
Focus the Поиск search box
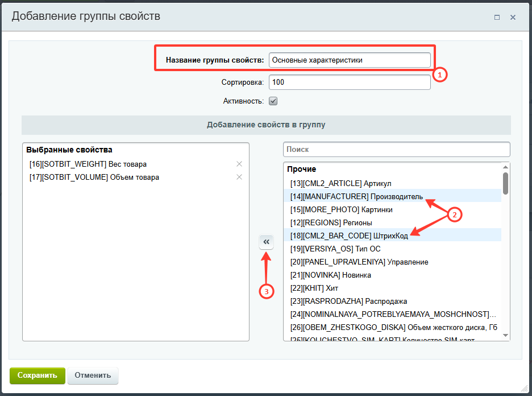397,150
